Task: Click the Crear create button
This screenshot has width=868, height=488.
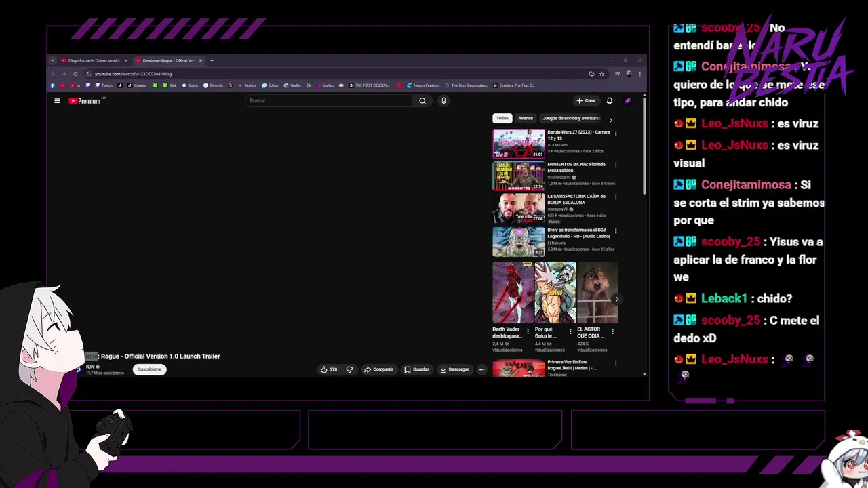Action: [x=586, y=101]
